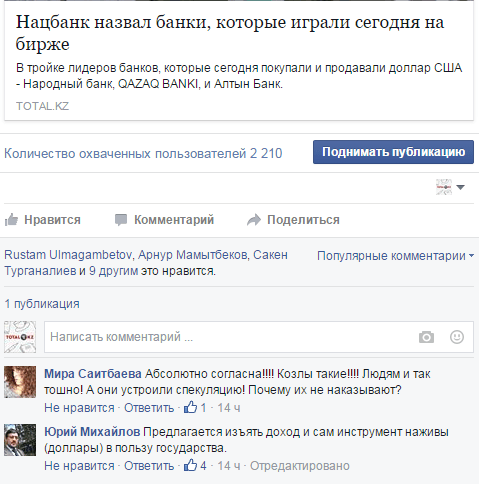The image size is (479, 484).
Task: Click the Нравится thumbs-up icon
Action: (x=11, y=220)
